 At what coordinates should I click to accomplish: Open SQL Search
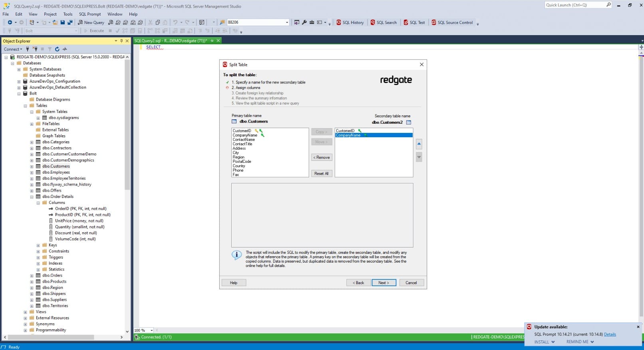click(x=384, y=22)
